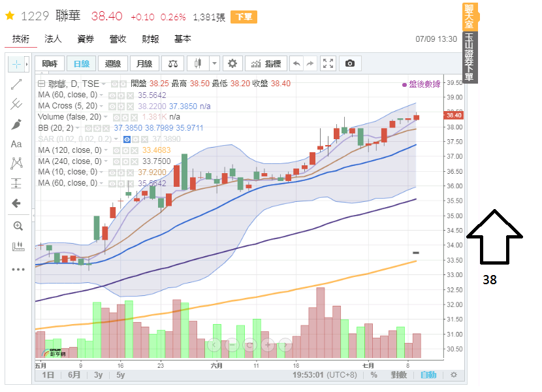542x392 pixels.
Task: Activate the zoom in magnifier tool
Action: click(18, 226)
